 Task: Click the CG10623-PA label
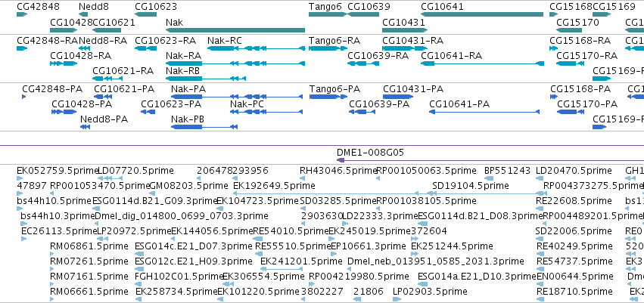(x=171, y=104)
